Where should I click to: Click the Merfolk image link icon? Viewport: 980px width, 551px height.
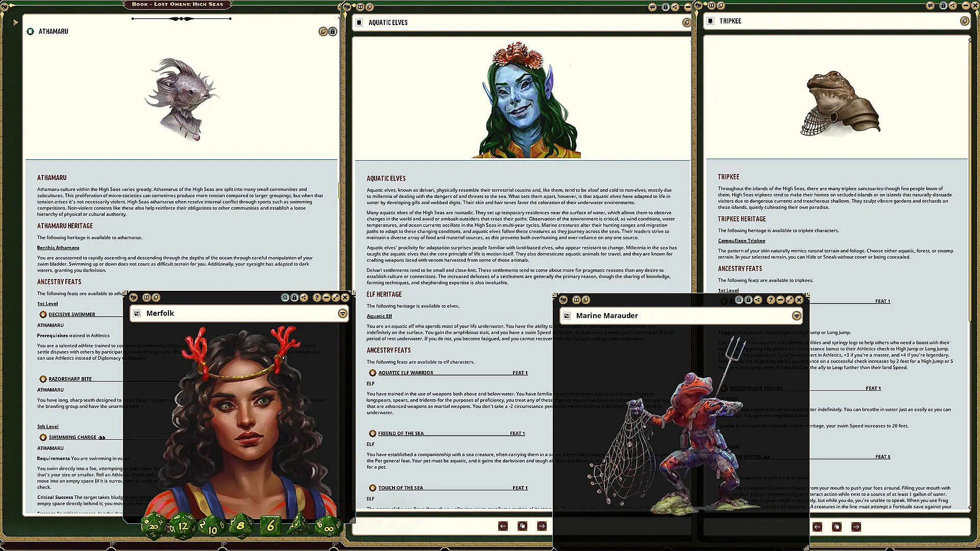coord(137,313)
